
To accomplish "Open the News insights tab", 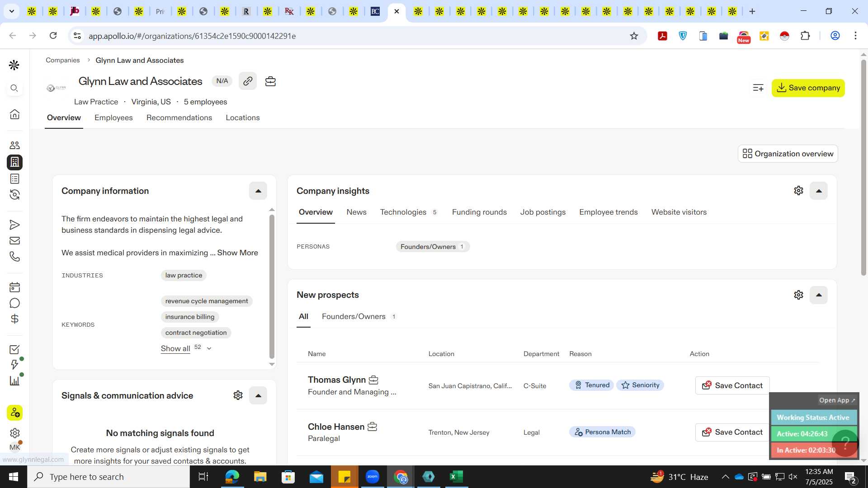I will tap(356, 212).
